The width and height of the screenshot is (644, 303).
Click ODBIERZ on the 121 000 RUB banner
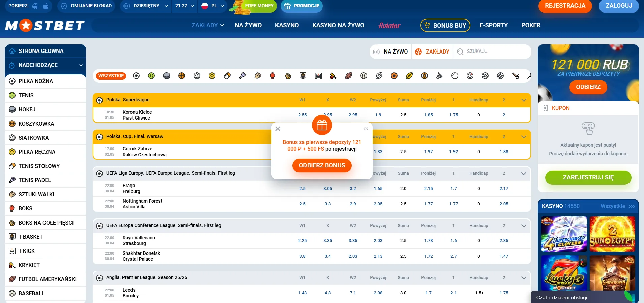(588, 87)
